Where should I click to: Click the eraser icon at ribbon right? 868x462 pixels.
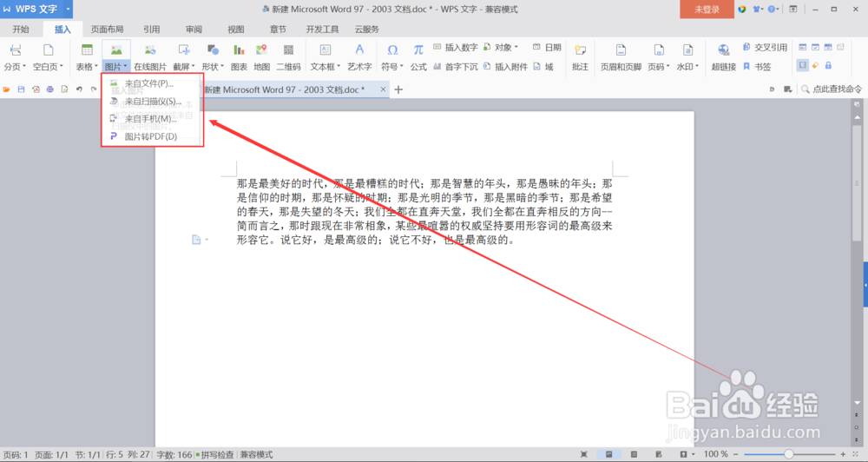[815, 65]
